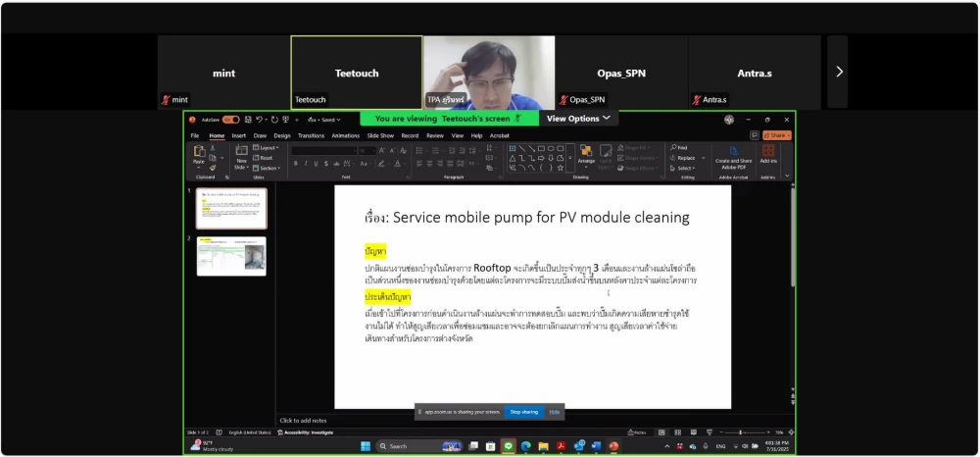This screenshot has width=980, height=457.
Task: Select the triangle shape in the gallery
Action: click(513, 158)
